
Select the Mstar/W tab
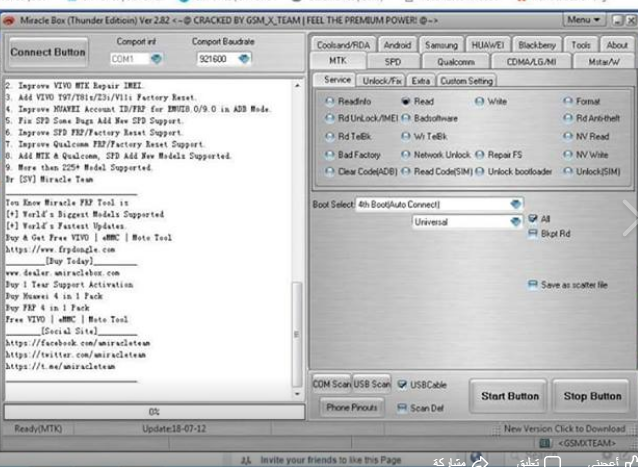coord(604,62)
